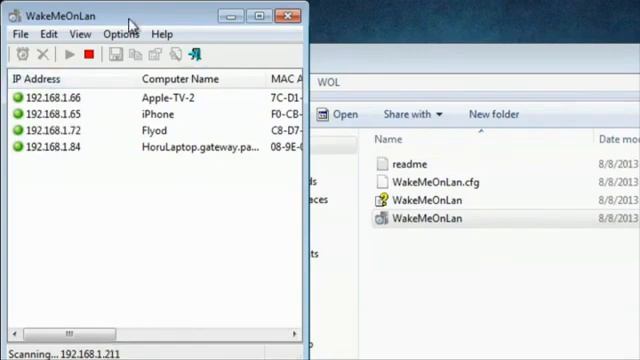Click the properties toolbar icon

[155, 54]
